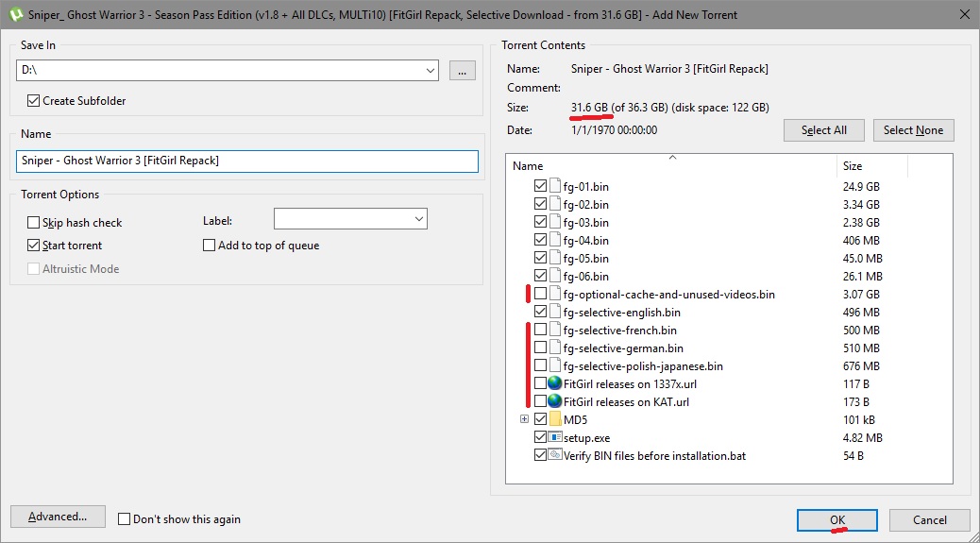Click the 676 MB size value
Screen dimensions: 980x543
click(861, 366)
